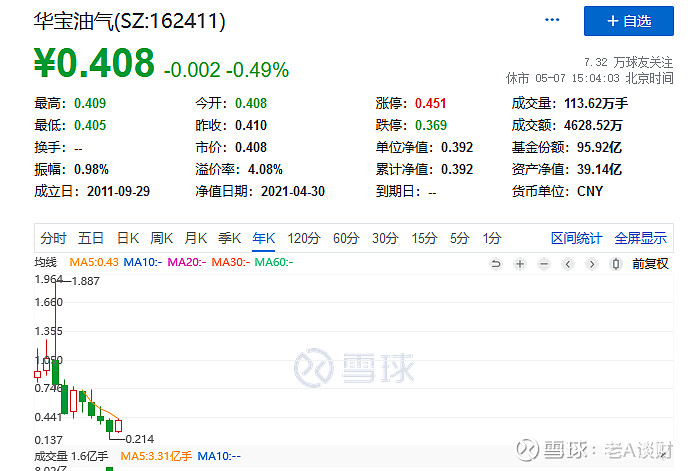Click the 成交额 value 4628.52万
693x471 pixels.
click(x=593, y=125)
